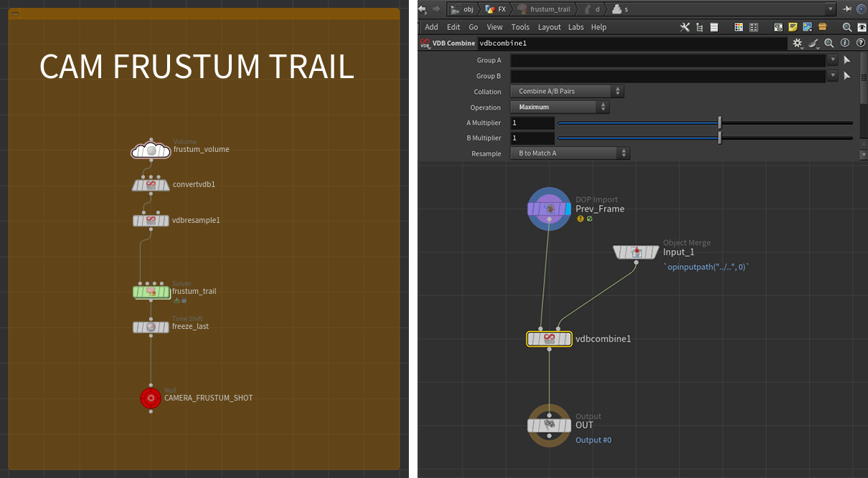Open the Layout menu
The height and width of the screenshot is (478, 868).
pyautogui.click(x=549, y=27)
